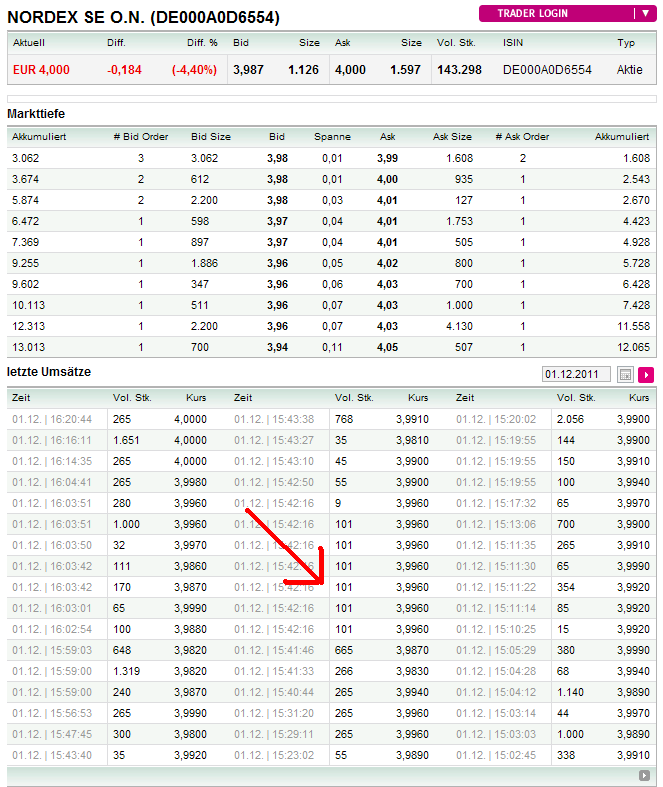Click the Spanne column header
663x787 pixels.
(332, 137)
